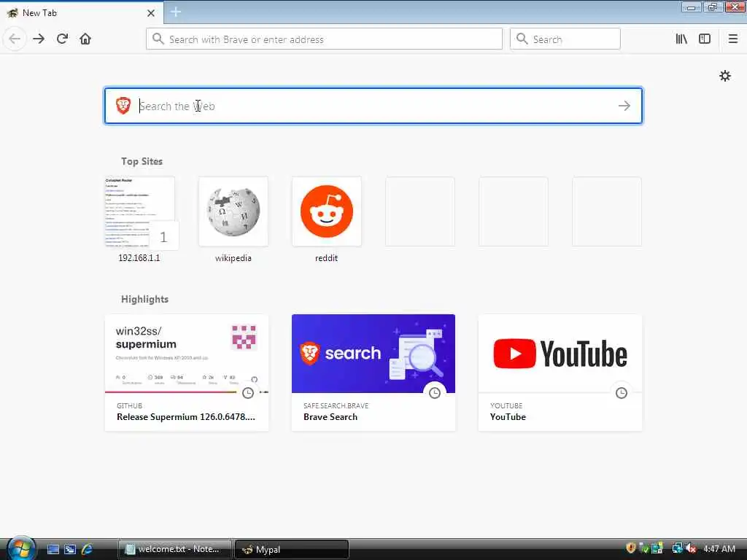Open the home page via the house icon
The width and height of the screenshot is (747, 560).
point(85,39)
